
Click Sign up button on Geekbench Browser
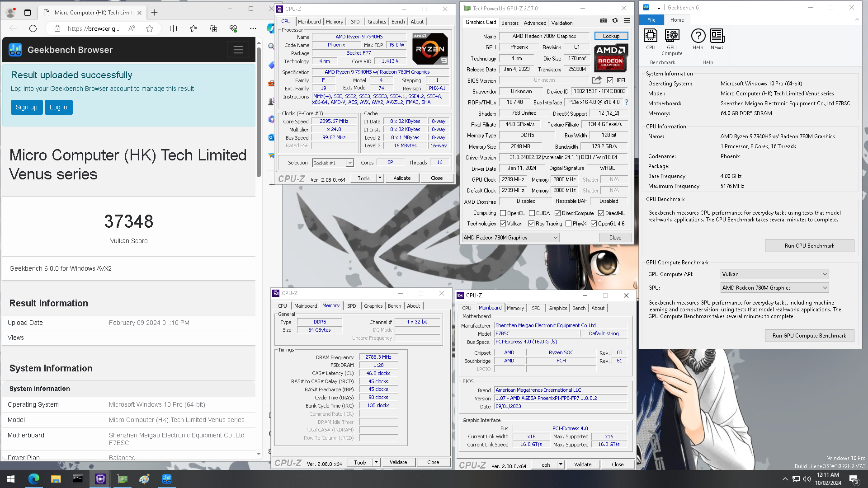point(27,107)
